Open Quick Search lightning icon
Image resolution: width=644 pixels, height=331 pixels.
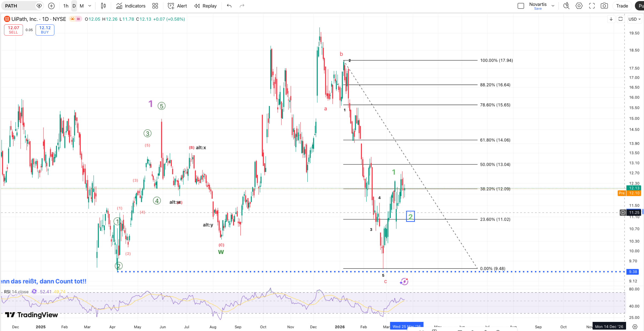(566, 6)
